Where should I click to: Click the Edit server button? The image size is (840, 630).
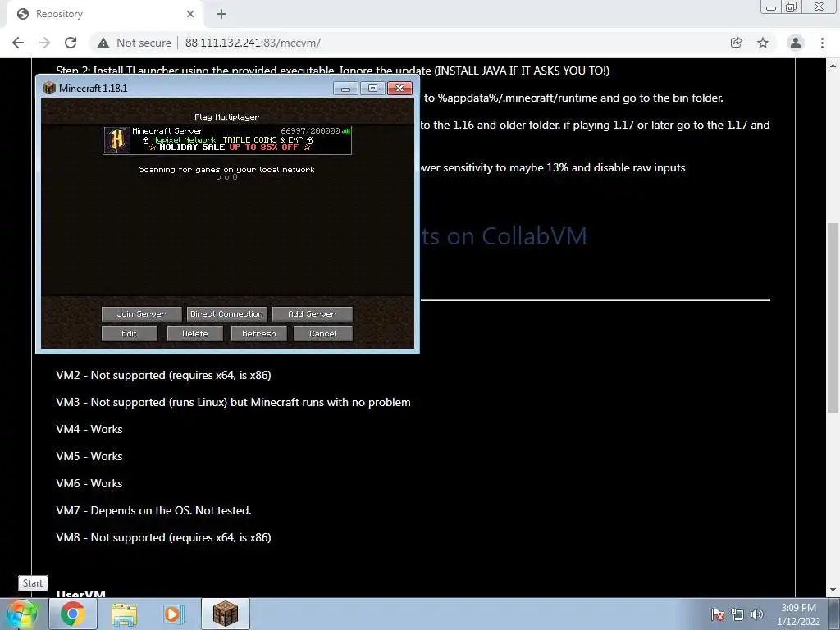click(129, 334)
